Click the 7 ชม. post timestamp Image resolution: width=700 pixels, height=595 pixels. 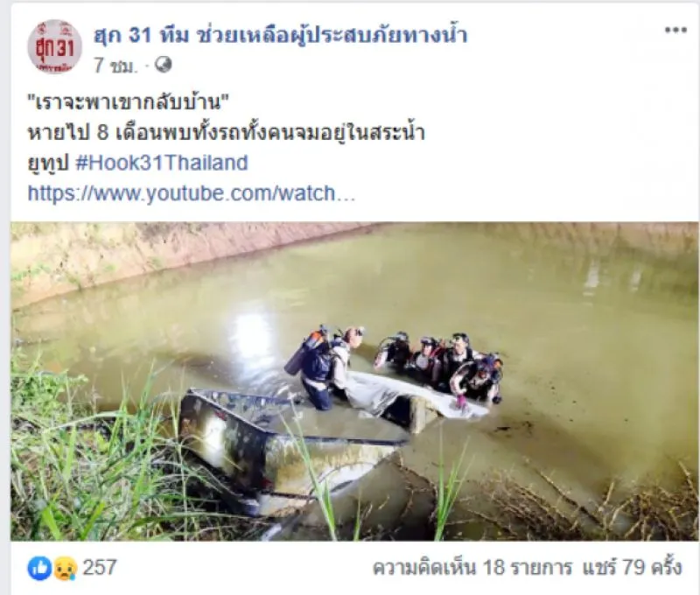click(114, 66)
